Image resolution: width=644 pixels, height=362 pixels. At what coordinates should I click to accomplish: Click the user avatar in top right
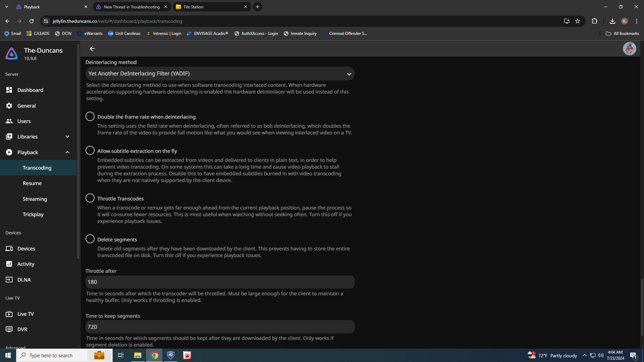coord(629,49)
